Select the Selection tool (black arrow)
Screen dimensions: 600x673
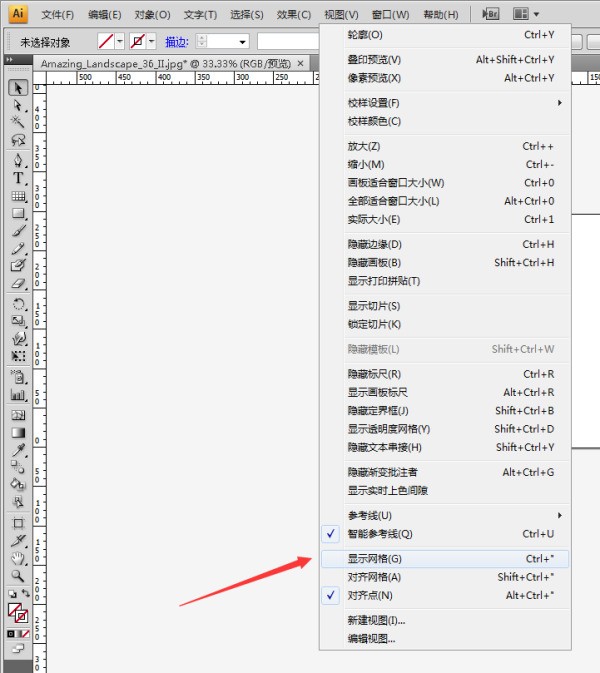tap(18, 88)
